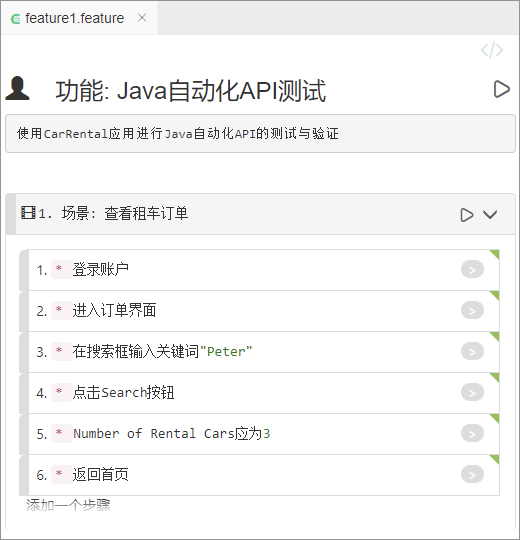Open keyword dropdown asterisk of step 1
The image size is (520, 540).
tap(61, 269)
